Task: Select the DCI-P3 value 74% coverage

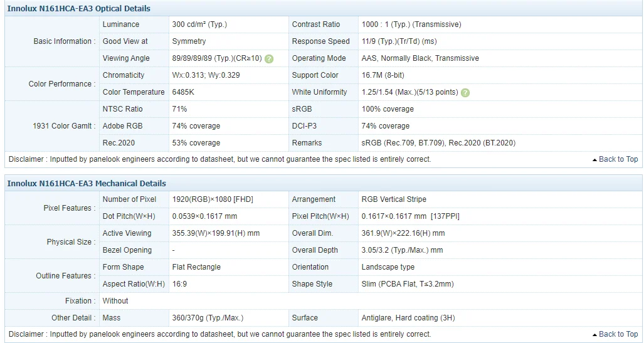Action: 385,126
